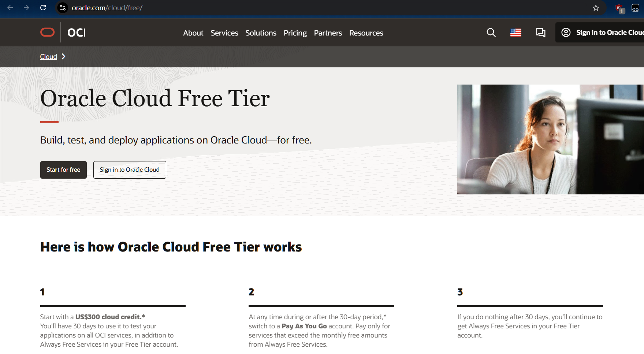Reload the page with the refresh icon
The height and width of the screenshot is (354, 644).
click(x=43, y=8)
